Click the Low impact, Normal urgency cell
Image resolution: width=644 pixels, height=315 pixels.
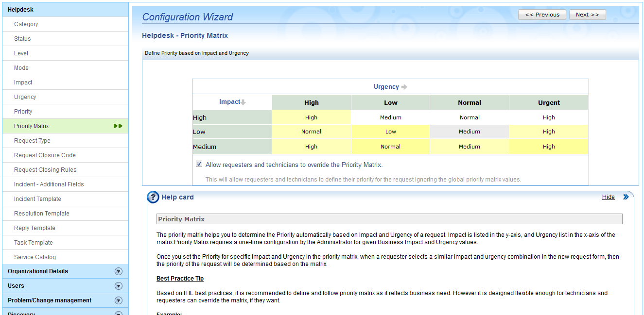click(470, 132)
